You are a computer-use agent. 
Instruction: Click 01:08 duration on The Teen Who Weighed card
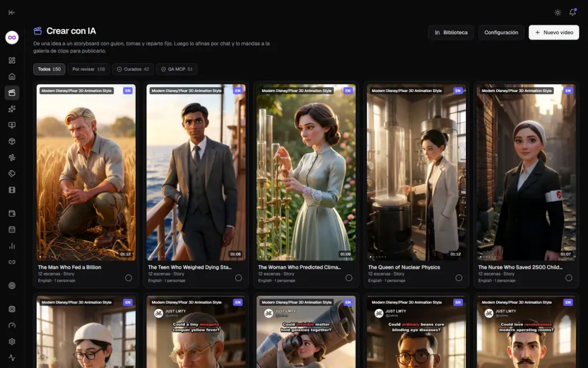(x=236, y=254)
